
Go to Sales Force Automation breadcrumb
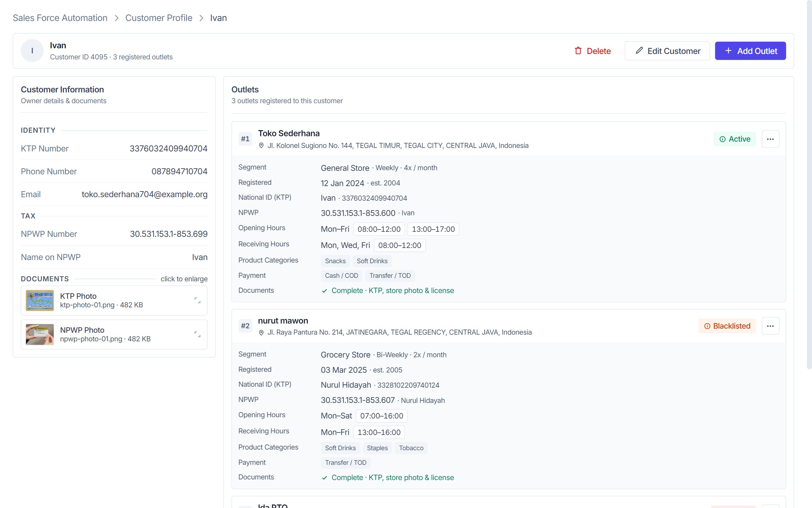[60, 18]
